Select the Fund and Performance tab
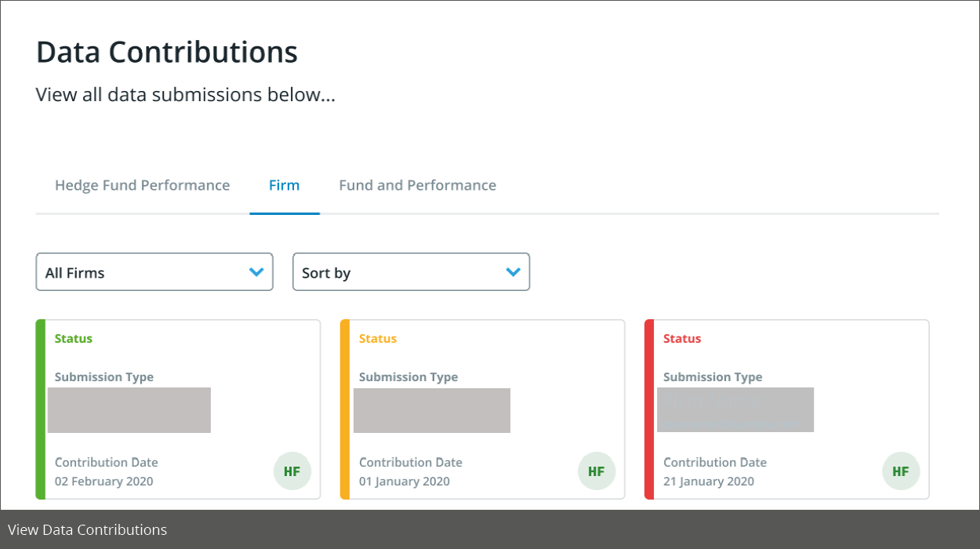980x549 pixels. [x=417, y=185]
